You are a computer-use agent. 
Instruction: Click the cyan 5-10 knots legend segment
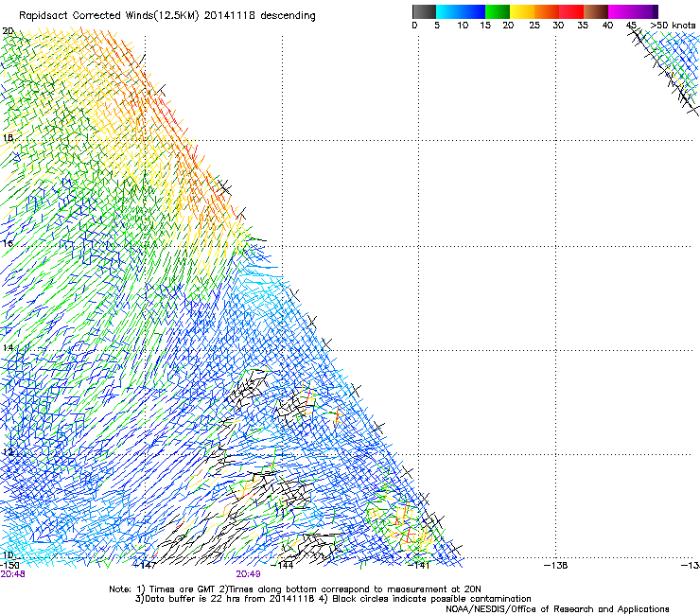pyautogui.click(x=448, y=11)
